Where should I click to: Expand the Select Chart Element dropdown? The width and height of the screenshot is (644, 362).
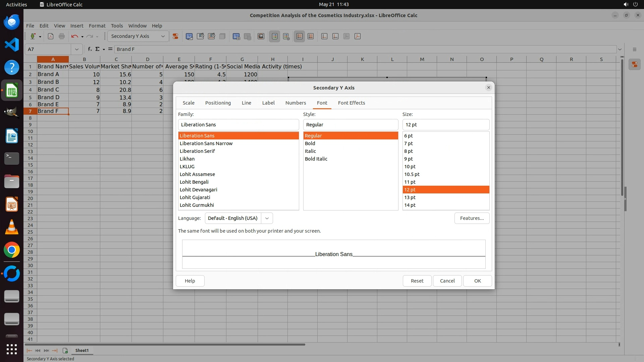pos(163,36)
